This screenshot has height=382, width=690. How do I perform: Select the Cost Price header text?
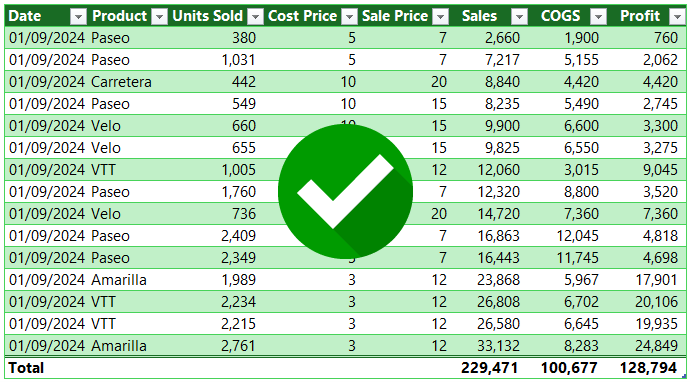[x=302, y=16]
